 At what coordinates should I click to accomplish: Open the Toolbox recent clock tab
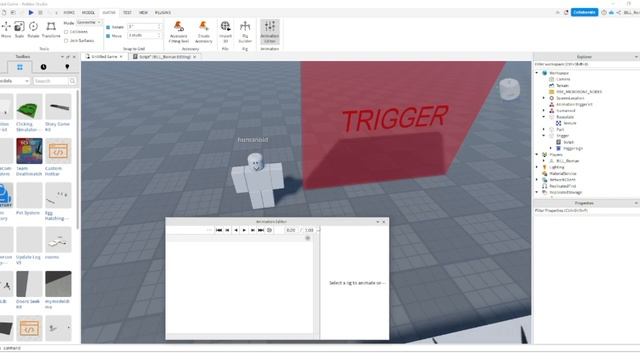(43, 67)
